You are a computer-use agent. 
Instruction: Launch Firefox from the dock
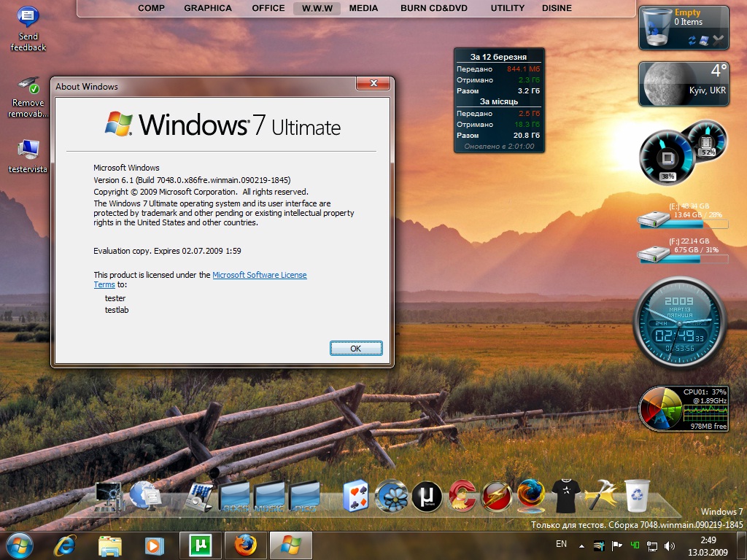(531, 495)
